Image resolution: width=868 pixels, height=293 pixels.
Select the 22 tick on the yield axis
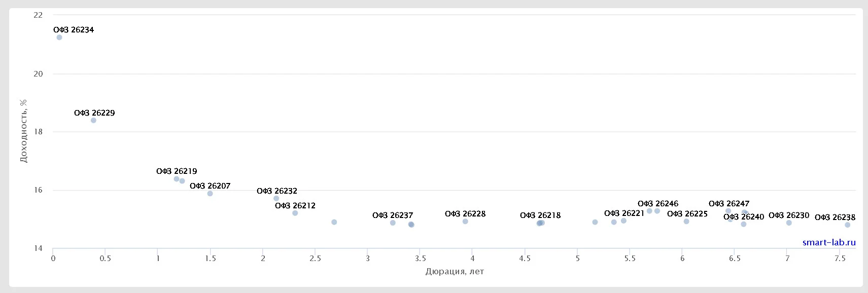(x=38, y=15)
